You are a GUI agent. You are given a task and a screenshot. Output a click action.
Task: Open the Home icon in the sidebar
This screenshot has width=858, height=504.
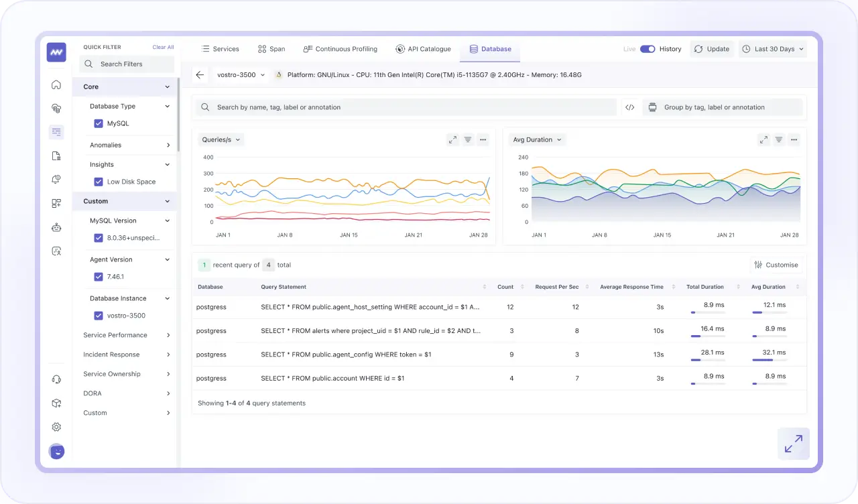pyautogui.click(x=56, y=85)
